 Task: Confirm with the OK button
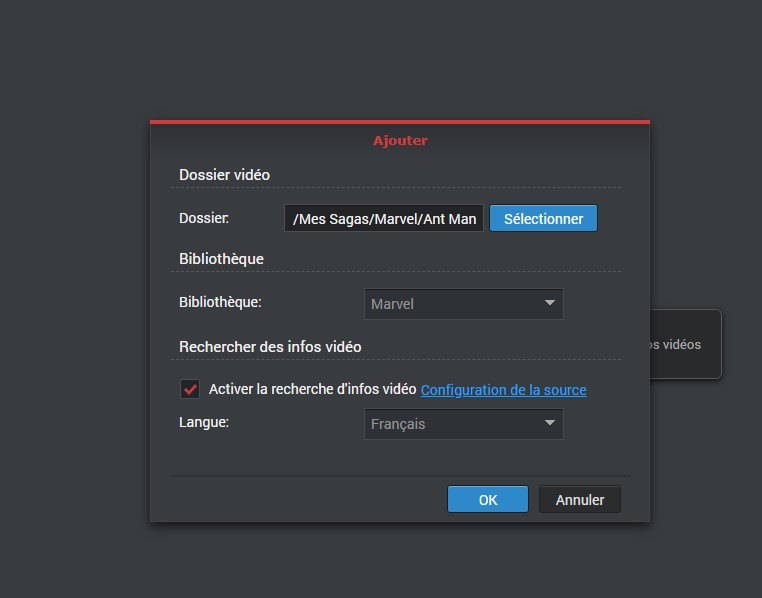click(487, 499)
